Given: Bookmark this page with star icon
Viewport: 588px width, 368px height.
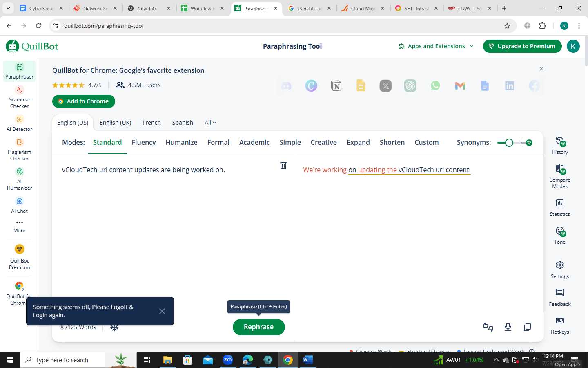Looking at the screenshot, I should tap(507, 26).
